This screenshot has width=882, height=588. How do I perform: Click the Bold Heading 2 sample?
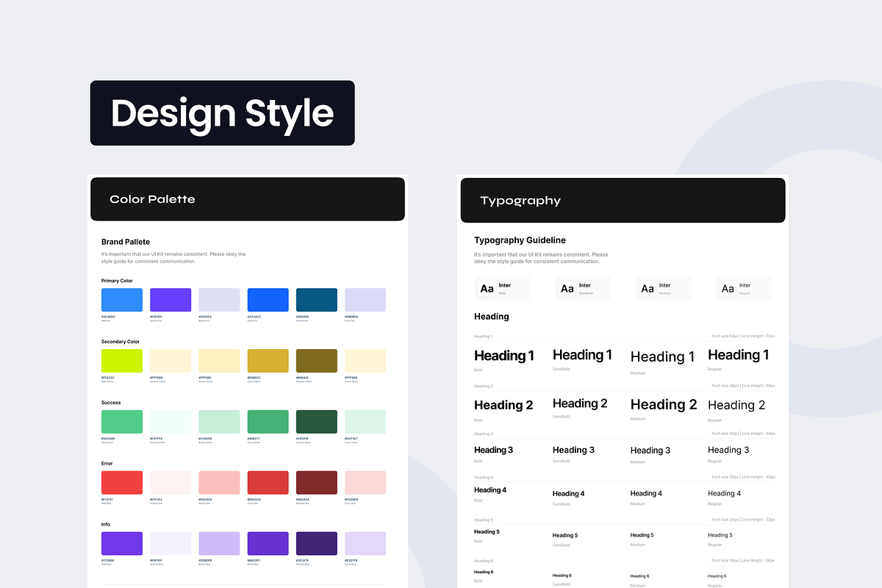(503, 405)
